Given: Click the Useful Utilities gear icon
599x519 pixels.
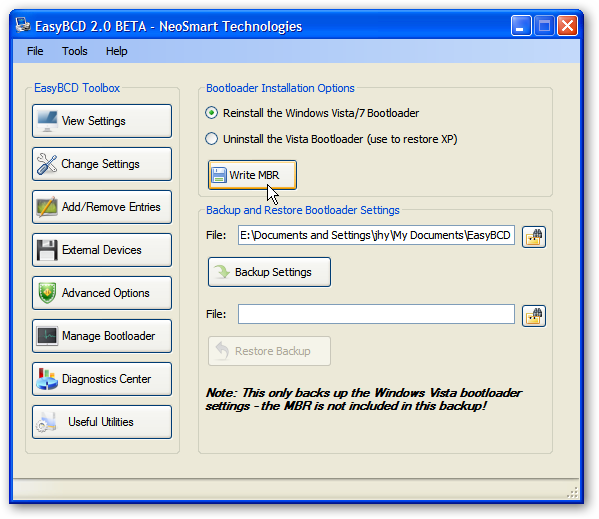Looking at the screenshot, I should pos(46,422).
